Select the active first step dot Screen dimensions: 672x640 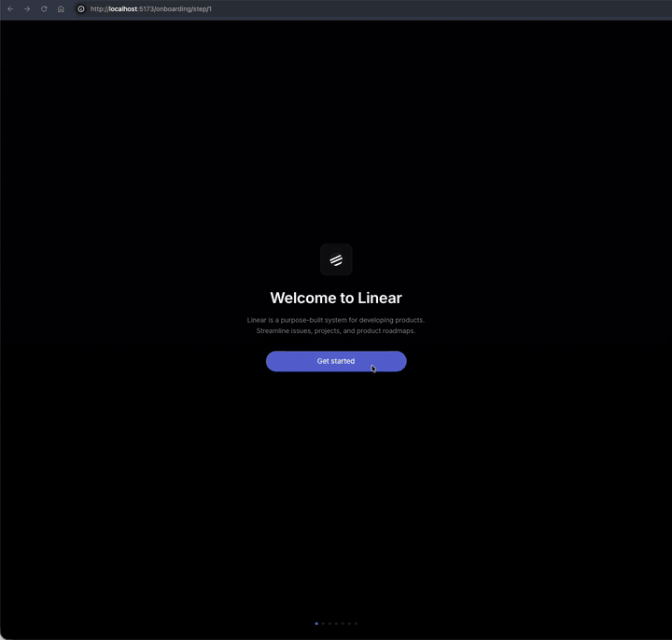click(x=316, y=624)
